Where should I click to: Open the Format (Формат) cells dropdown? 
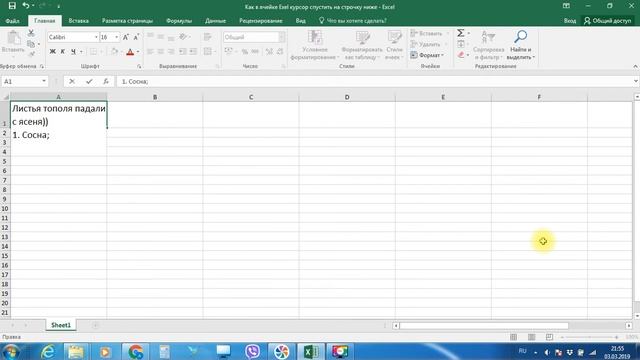(x=427, y=55)
